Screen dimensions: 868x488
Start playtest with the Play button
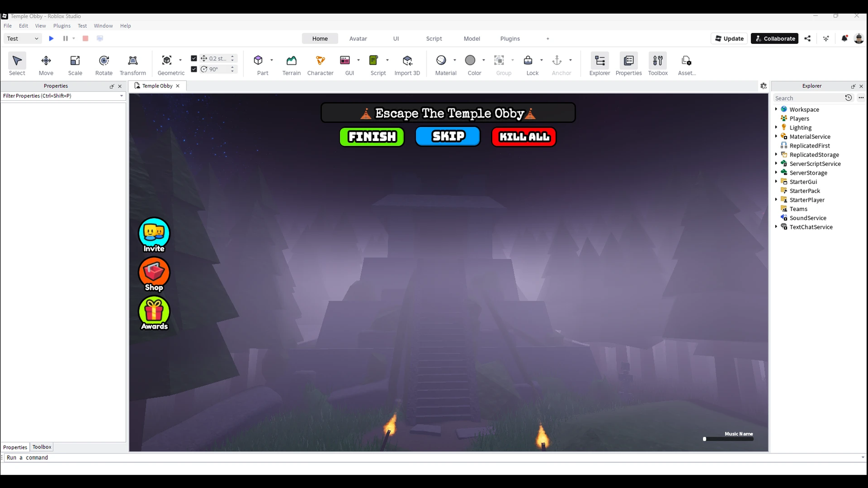click(51, 38)
